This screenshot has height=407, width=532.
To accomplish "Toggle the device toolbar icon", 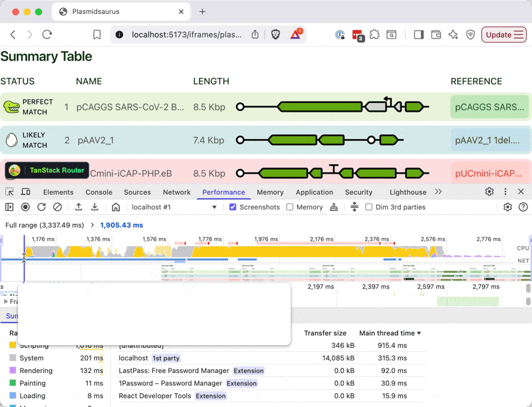I will pos(26,192).
